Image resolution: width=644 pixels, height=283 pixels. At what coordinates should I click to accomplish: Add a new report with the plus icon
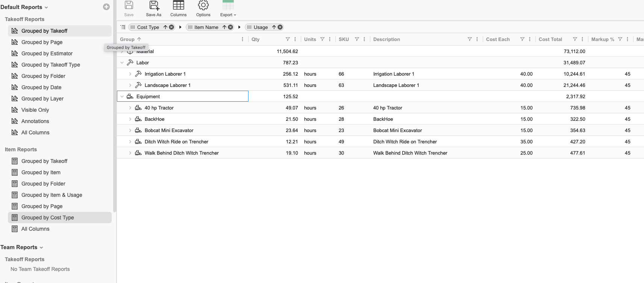tap(106, 7)
